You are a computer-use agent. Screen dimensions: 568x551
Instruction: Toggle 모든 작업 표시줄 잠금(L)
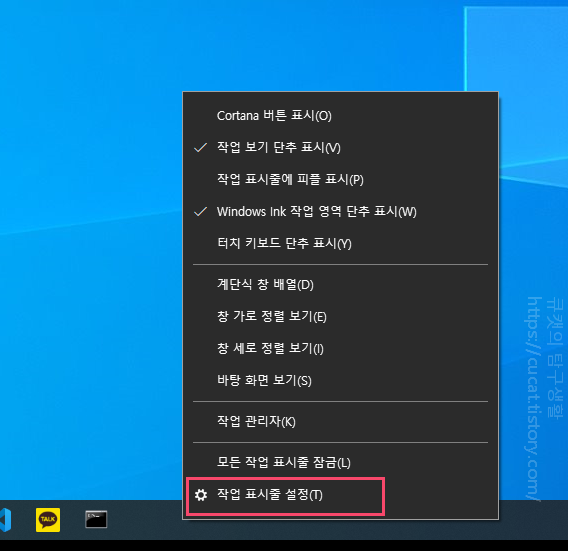[x=341, y=463]
